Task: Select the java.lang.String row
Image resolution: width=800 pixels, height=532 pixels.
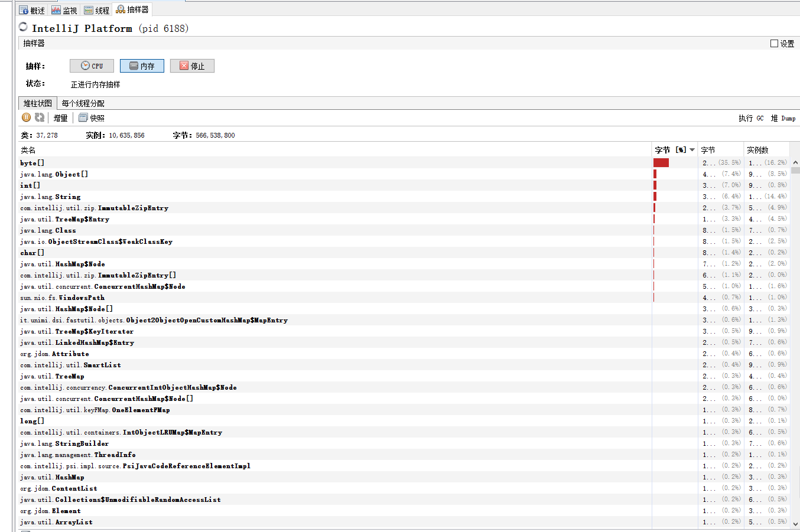Action: (x=50, y=197)
